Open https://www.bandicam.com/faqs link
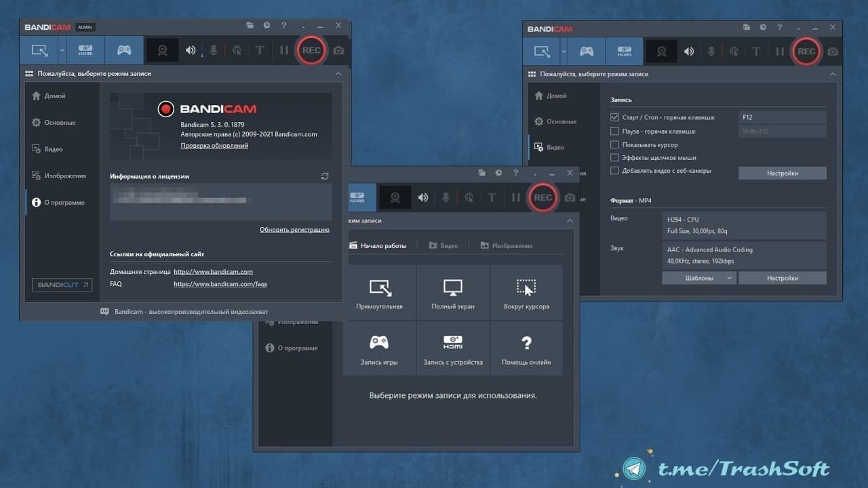The image size is (868, 488). pos(220,284)
